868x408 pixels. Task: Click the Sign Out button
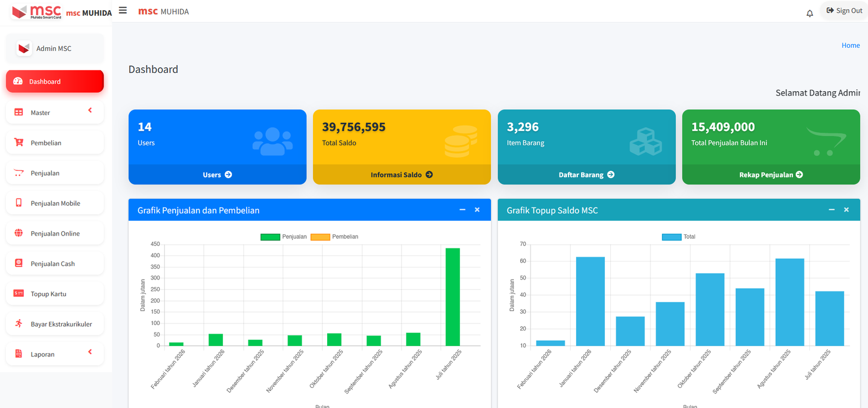(844, 11)
